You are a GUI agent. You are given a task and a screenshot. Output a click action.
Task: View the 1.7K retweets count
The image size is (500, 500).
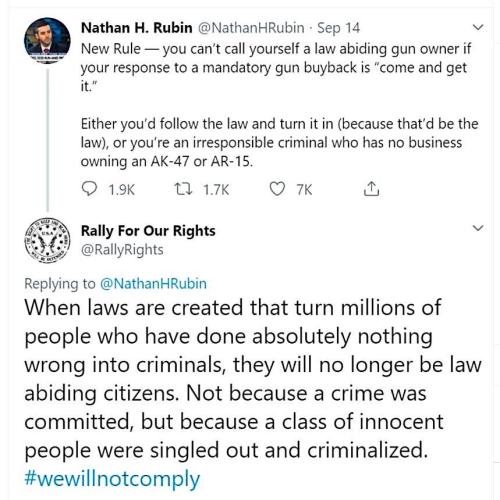[x=216, y=190]
